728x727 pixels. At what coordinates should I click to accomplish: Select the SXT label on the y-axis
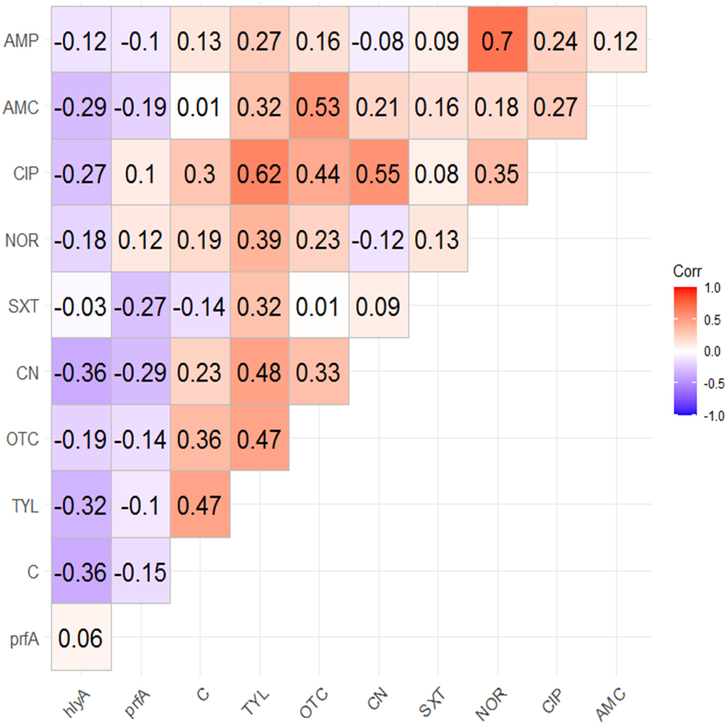(23, 306)
